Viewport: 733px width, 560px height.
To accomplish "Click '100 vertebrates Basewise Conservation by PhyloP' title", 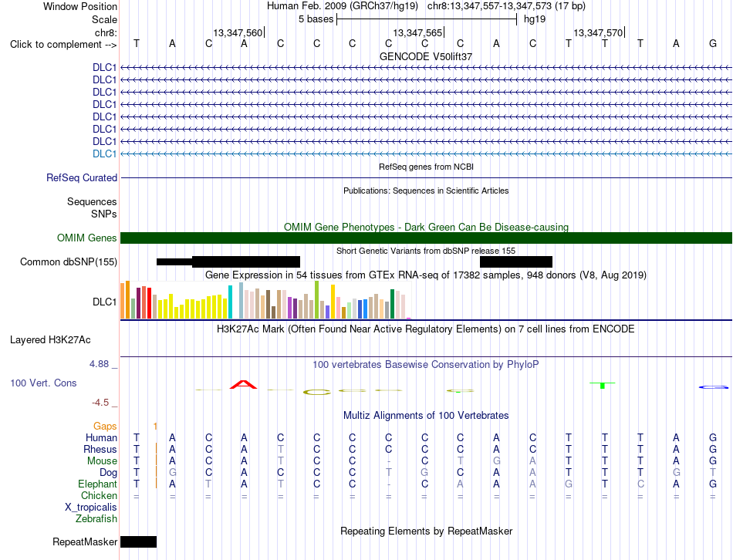I will [426, 365].
